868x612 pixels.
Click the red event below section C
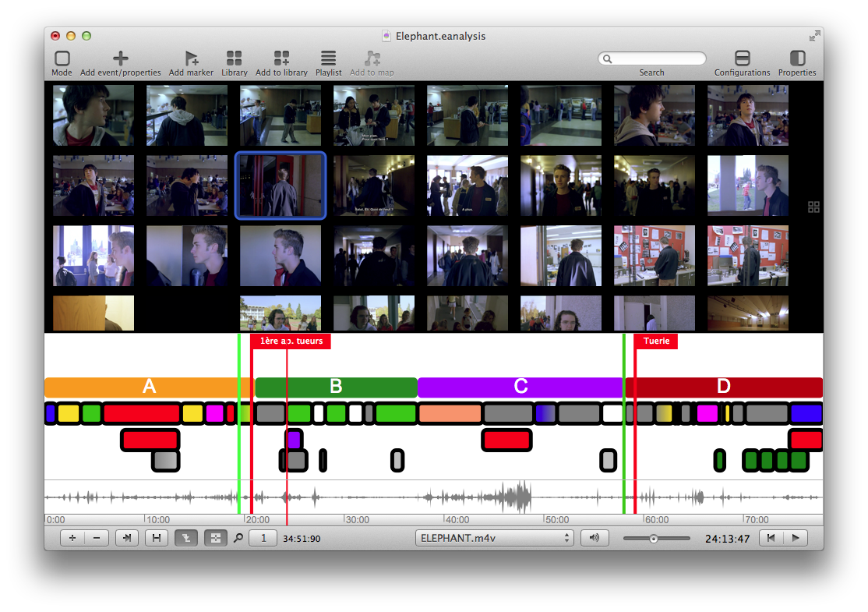(506, 440)
